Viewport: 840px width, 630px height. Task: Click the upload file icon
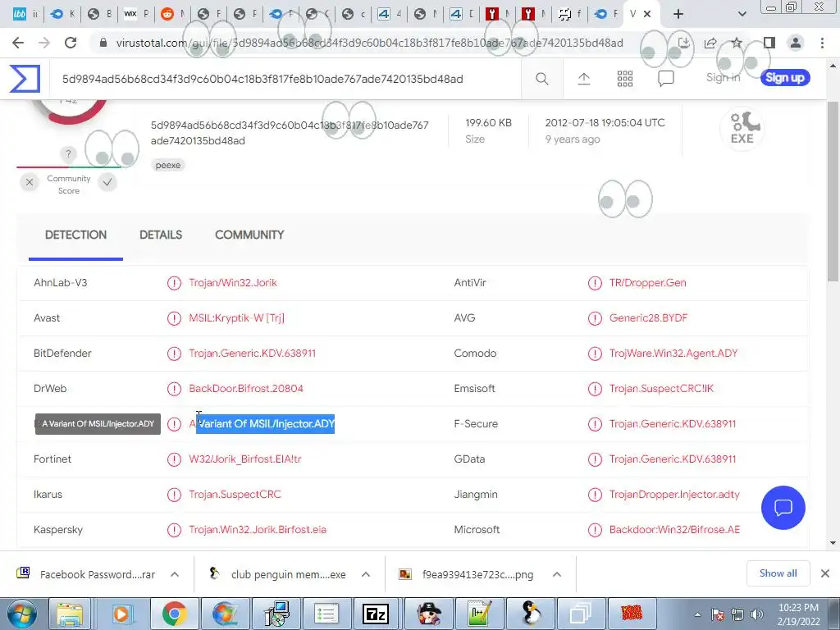584,79
